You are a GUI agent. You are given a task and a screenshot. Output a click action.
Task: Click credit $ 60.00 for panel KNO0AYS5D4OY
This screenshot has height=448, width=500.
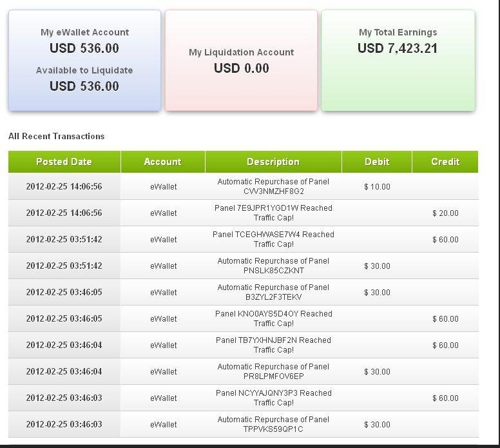(x=445, y=319)
